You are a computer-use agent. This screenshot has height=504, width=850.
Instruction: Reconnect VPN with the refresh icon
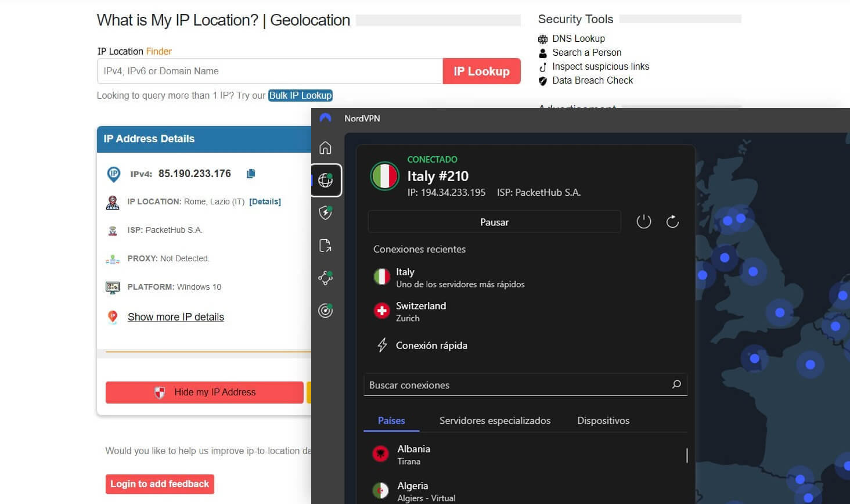point(672,221)
